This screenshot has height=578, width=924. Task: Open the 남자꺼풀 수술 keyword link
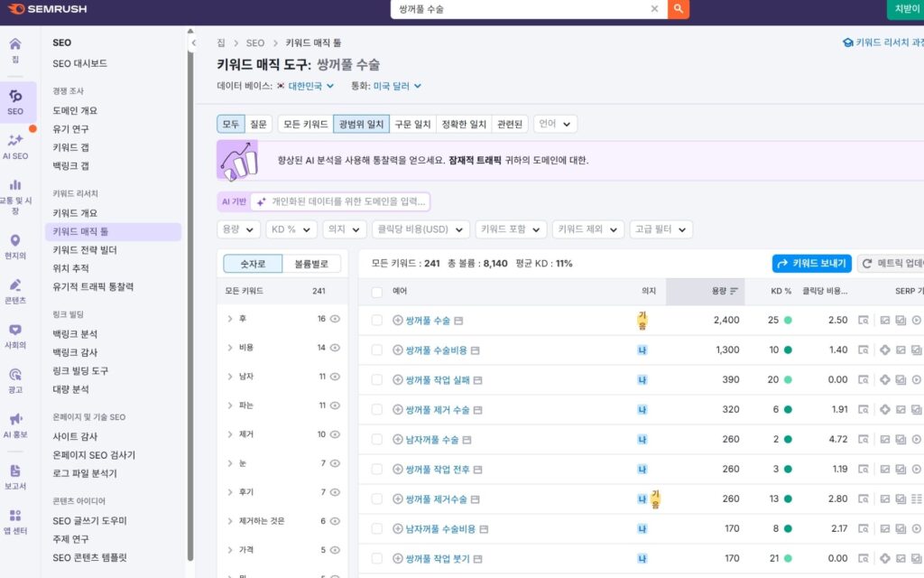(x=426, y=439)
